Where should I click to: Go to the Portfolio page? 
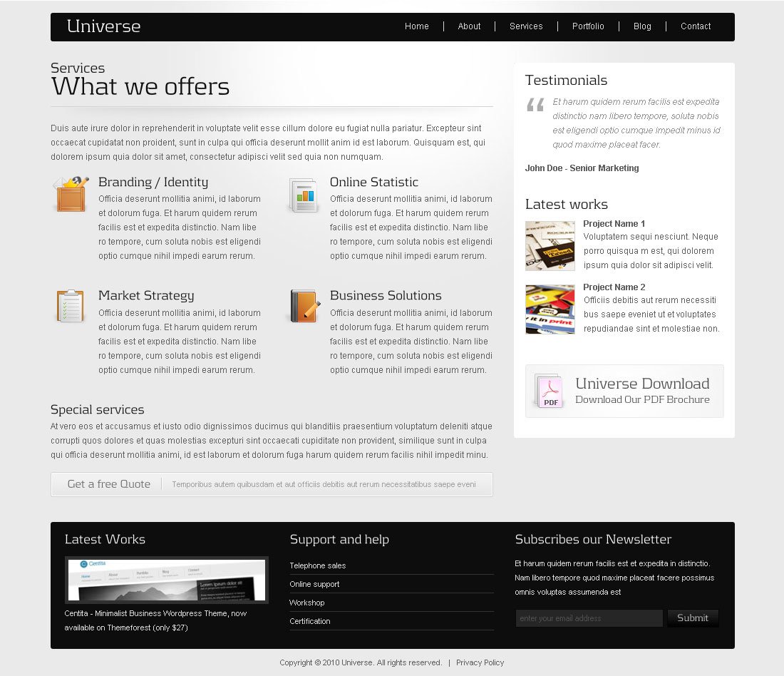pos(588,26)
